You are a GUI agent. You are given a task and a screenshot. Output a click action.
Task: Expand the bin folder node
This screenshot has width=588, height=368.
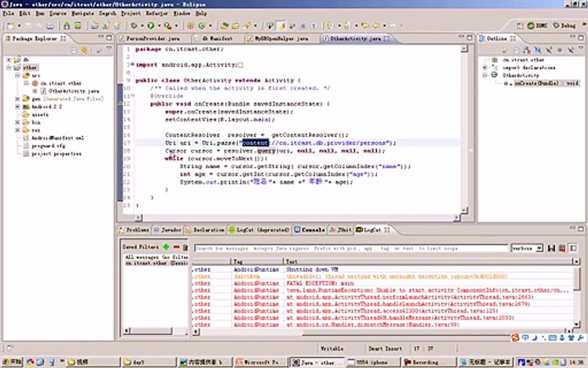(x=18, y=123)
